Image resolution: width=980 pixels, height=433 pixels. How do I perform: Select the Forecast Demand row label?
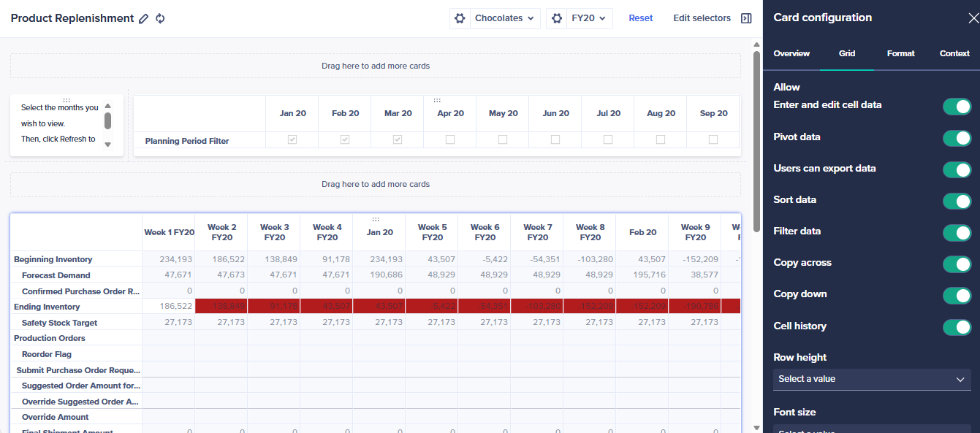point(56,275)
